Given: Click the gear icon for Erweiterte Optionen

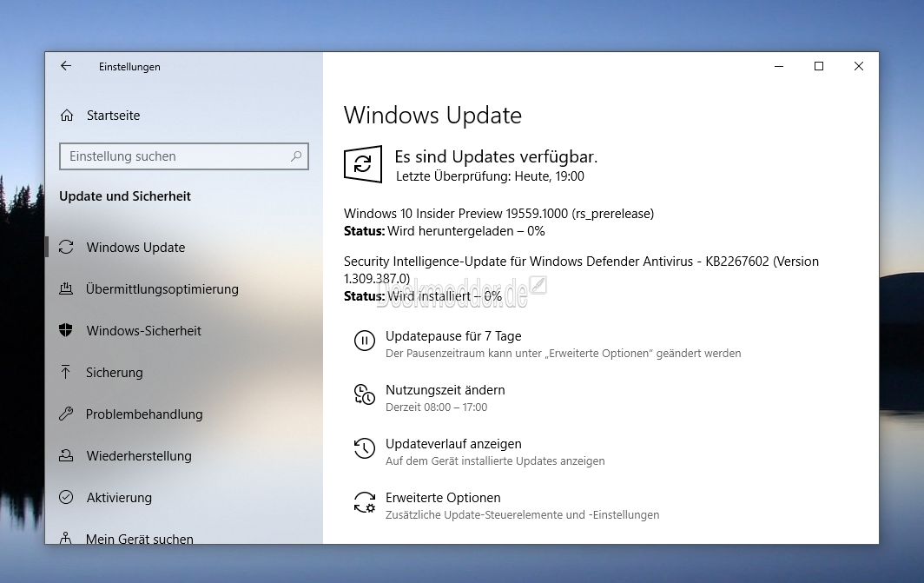Looking at the screenshot, I should click(x=364, y=502).
